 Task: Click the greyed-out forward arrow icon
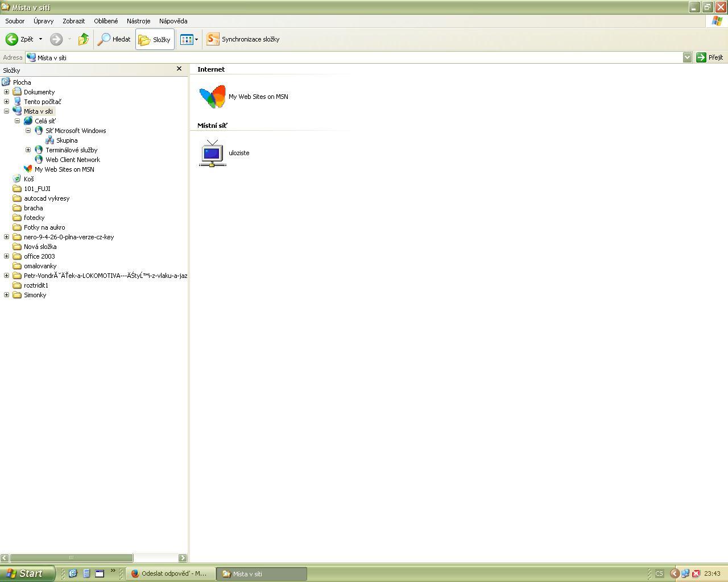[x=56, y=39]
